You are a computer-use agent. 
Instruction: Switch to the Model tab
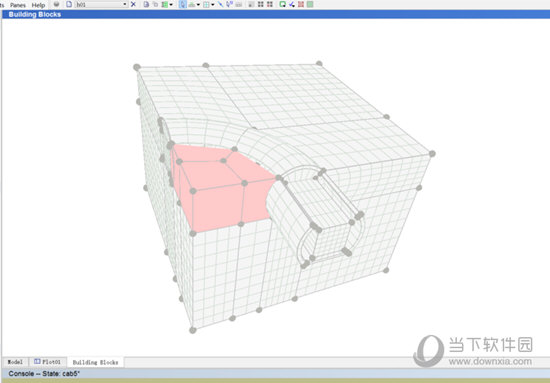click(x=15, y=362)
